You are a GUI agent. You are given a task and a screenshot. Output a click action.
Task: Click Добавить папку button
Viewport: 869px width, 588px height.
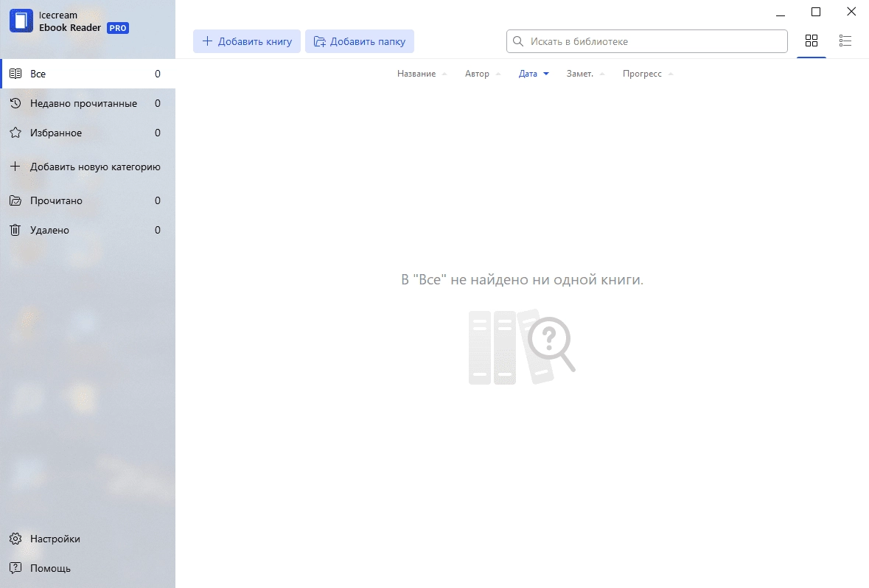[360, 41]
